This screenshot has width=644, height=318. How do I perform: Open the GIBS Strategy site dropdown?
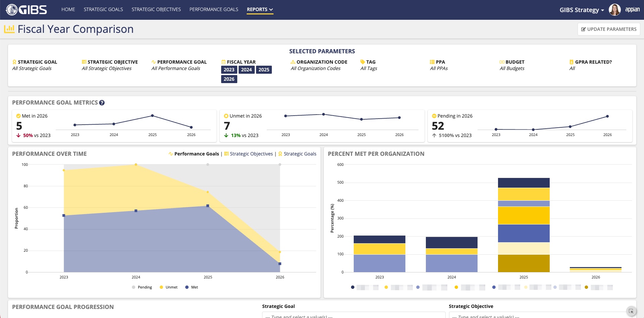(582, 10)
